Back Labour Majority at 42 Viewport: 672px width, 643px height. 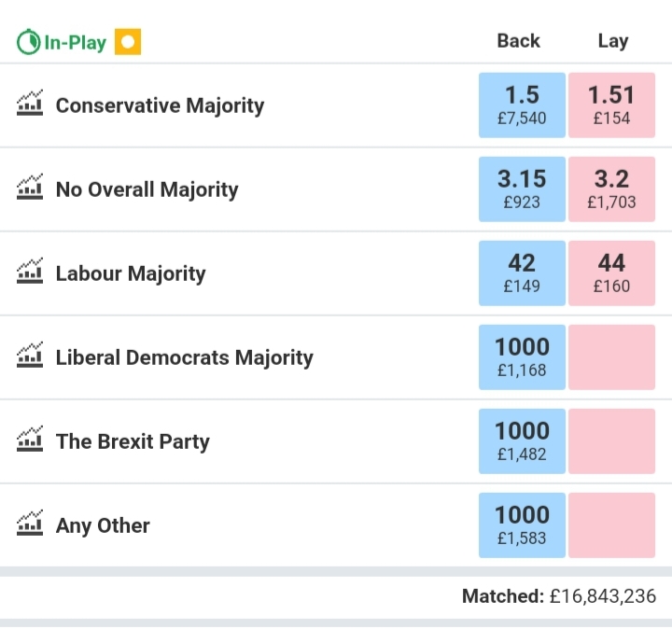522,273
